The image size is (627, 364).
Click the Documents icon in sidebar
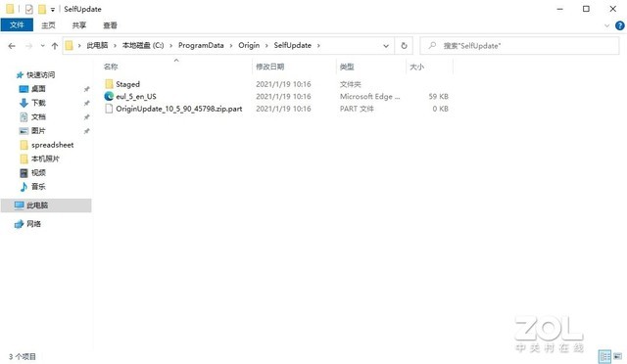click(x=24, y=116)
